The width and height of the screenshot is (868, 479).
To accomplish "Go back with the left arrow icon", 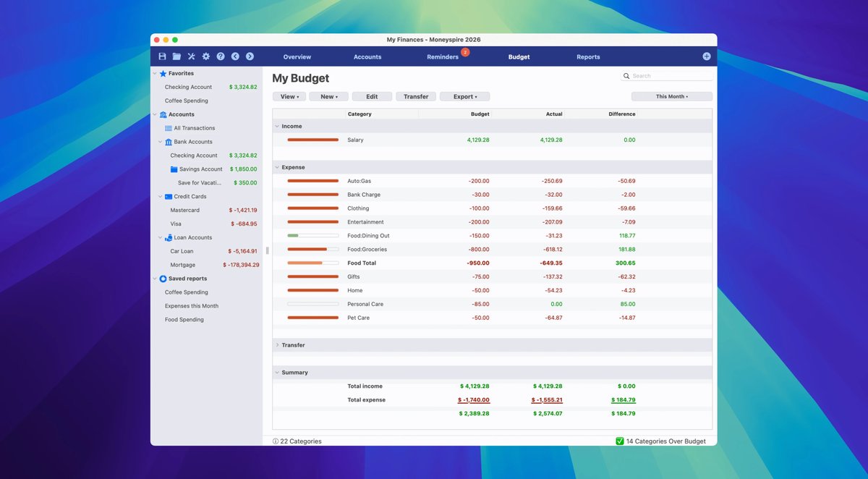I will coord(235,56).
